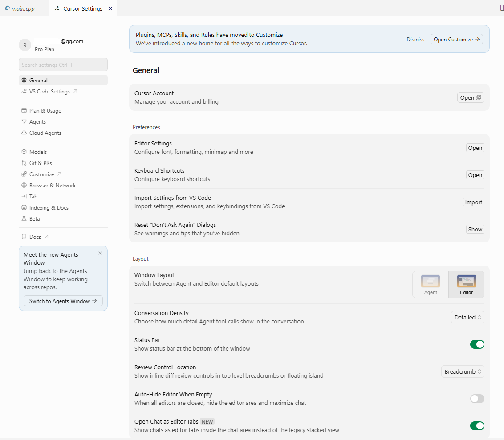Toggle Open Chat as Editor Tabs switch
Image resolution: width=504 pixels, height=440 pixels.
[477, 426]
